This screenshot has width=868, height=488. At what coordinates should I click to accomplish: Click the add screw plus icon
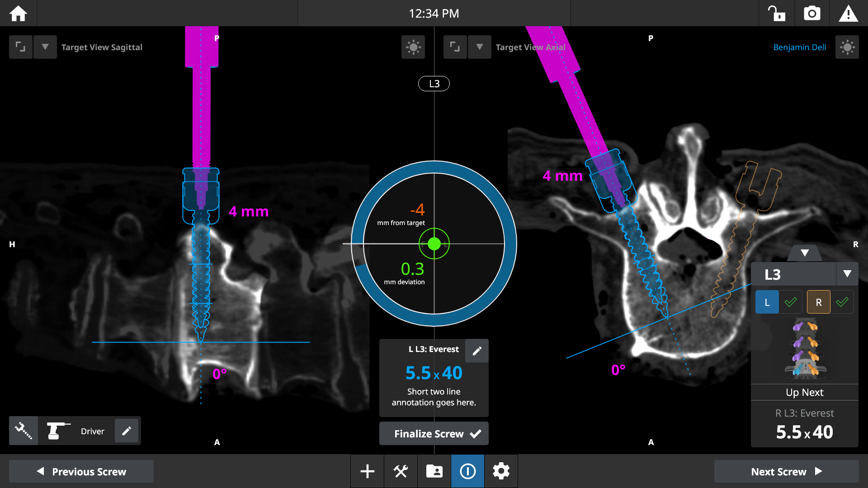pyautogui.click(x=367, y=471)
